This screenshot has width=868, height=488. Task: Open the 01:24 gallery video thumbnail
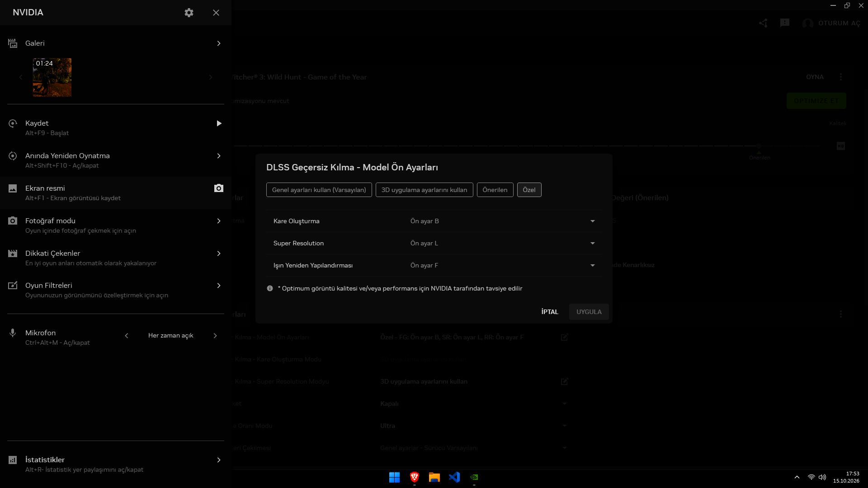[x=52, y=77]
